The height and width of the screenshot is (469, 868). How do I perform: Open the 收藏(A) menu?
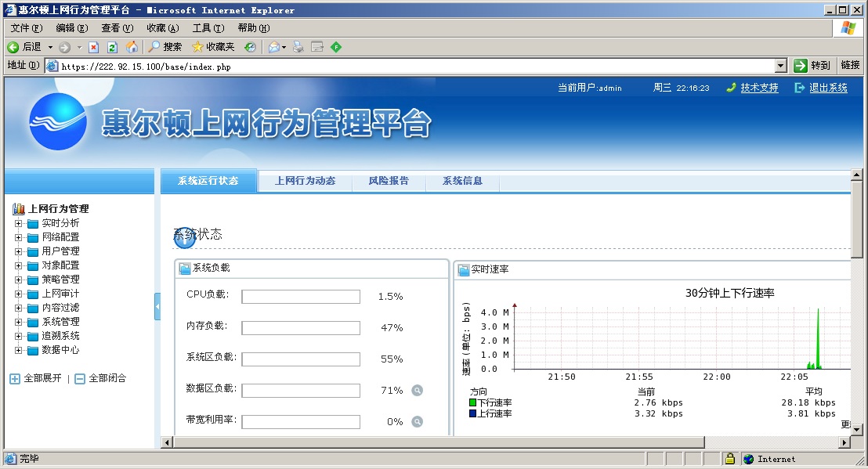[x=163, y=27]
